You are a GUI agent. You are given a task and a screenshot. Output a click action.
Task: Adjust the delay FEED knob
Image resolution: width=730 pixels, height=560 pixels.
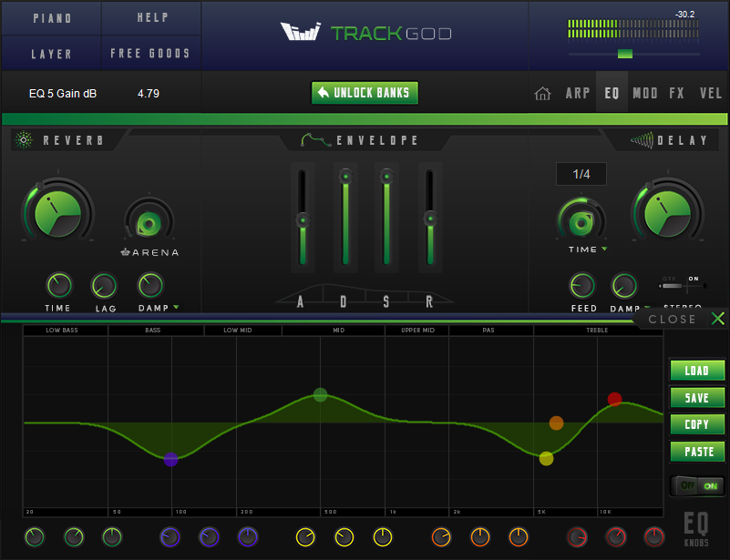pos(582,286)
